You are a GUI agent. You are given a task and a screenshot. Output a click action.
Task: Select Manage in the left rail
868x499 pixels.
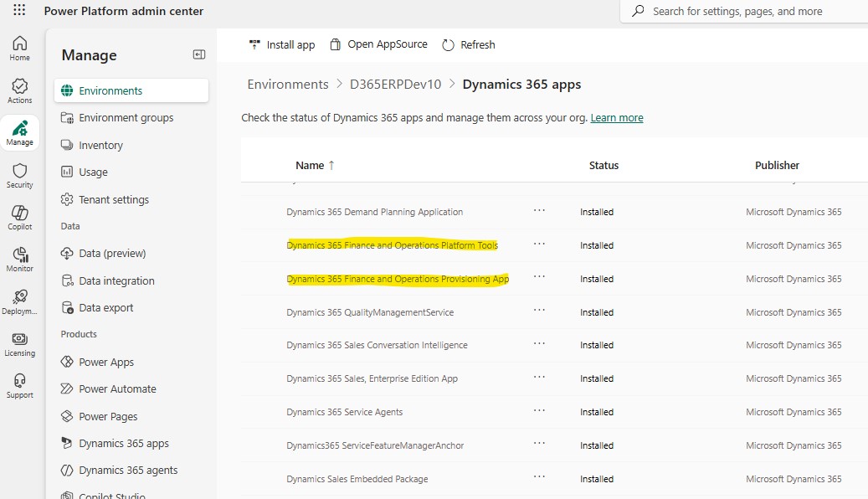click(x=19, y=133)
